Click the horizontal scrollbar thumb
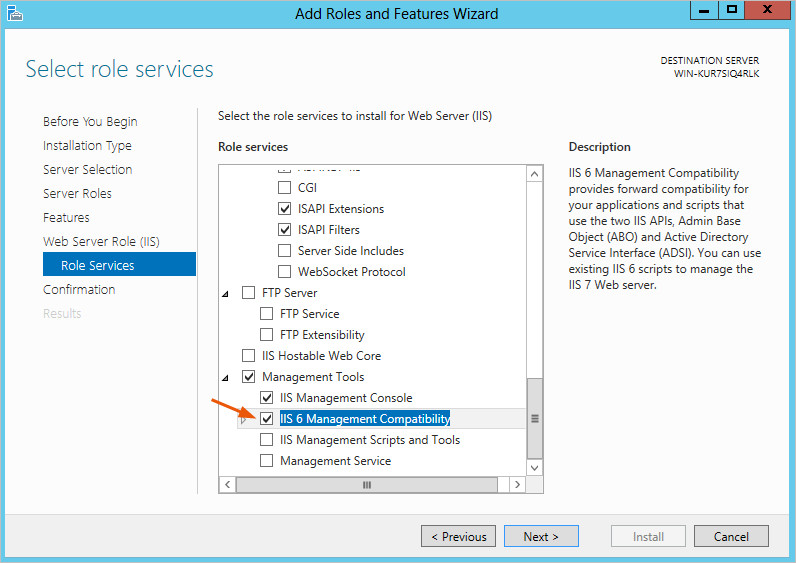 pyautogui.click(x=366, y=485)
